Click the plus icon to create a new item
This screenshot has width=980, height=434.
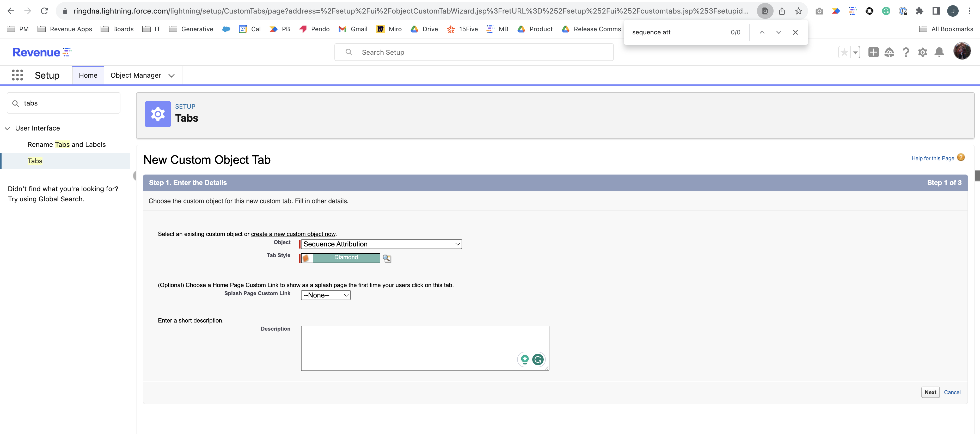(873, 52)
